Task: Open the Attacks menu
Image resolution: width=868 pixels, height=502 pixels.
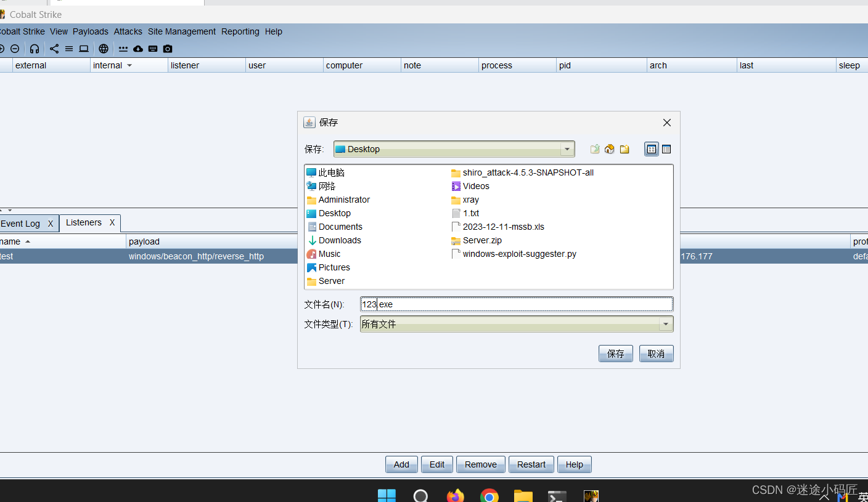Action: (128, 31)
